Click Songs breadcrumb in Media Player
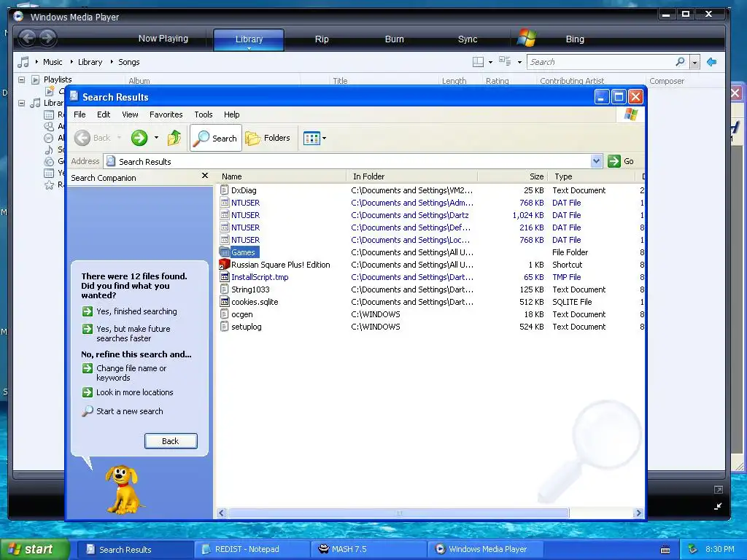The image size is (747, 560). pyautogui.click(x=128, y=62)
